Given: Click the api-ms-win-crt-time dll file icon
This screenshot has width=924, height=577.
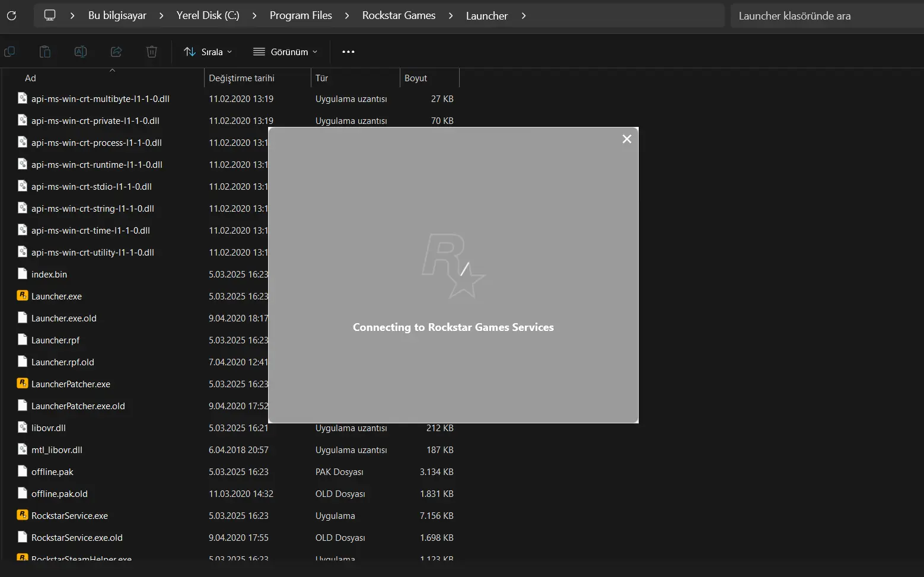Looking at the screenshot, I should [x=23, y=230].
